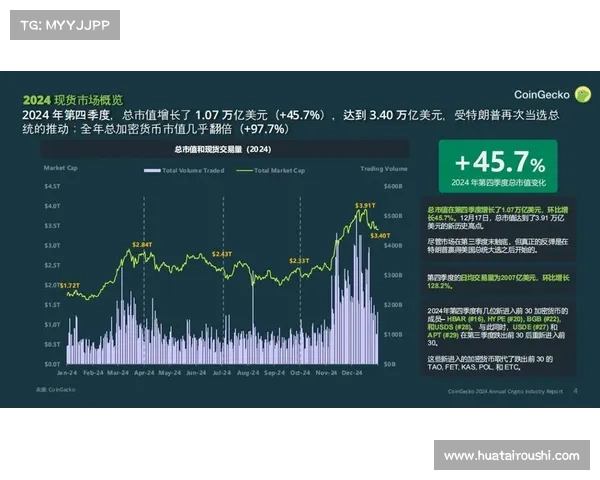
Task: Click the 'Trading Volume' axis title
Action: [384, 168]
